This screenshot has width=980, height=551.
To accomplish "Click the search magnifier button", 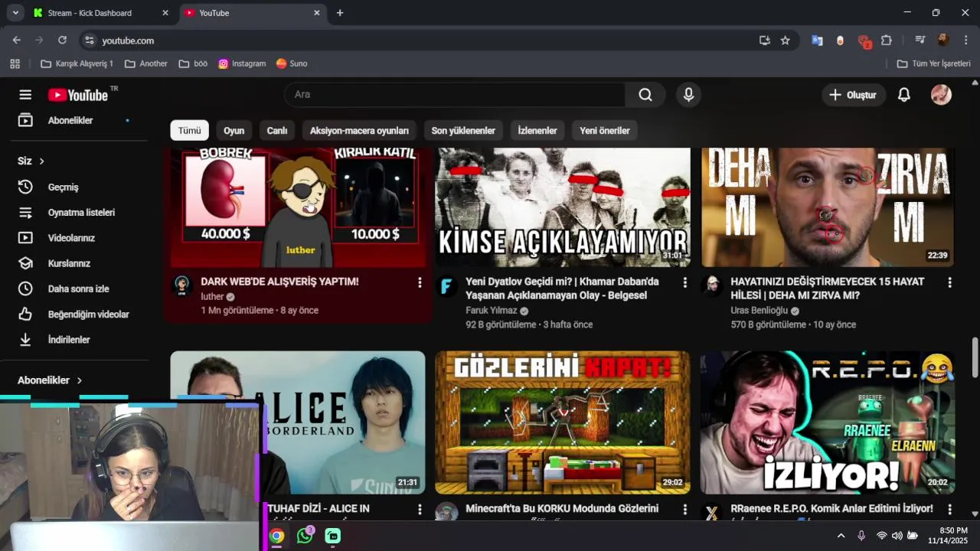I will coord(645,95).
